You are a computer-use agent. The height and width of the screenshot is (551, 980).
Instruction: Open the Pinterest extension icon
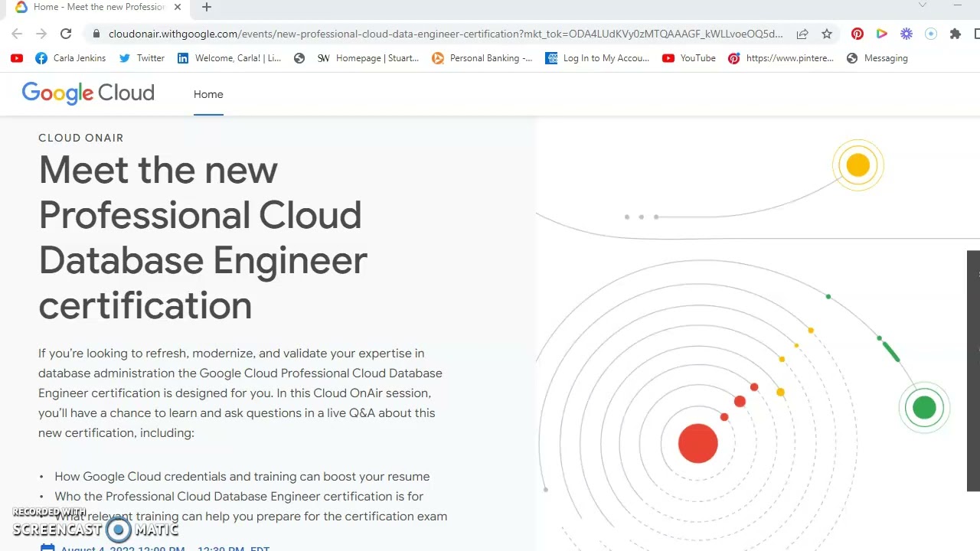(857, 34)
